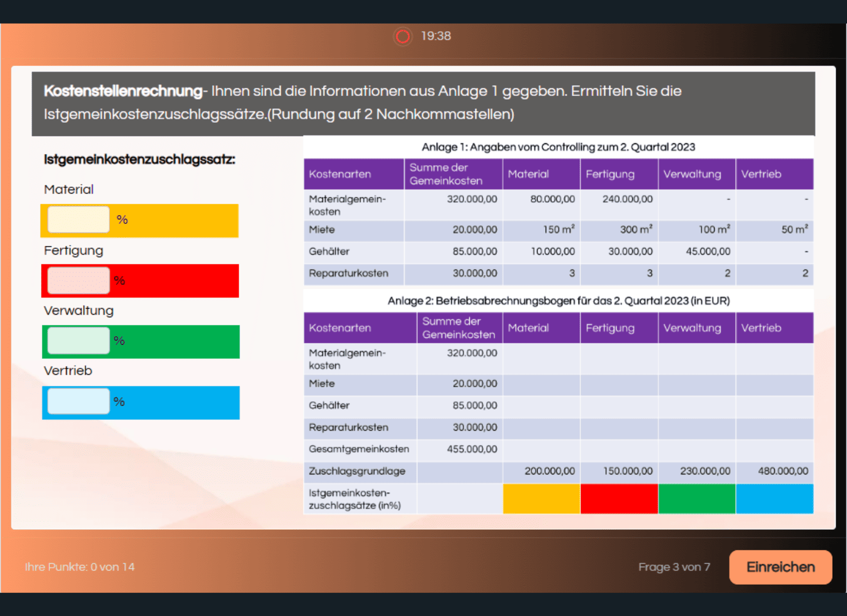Click 'Frage 3 von 7' progress text
This screenshot has width=847, height=616.
point(674,567)
